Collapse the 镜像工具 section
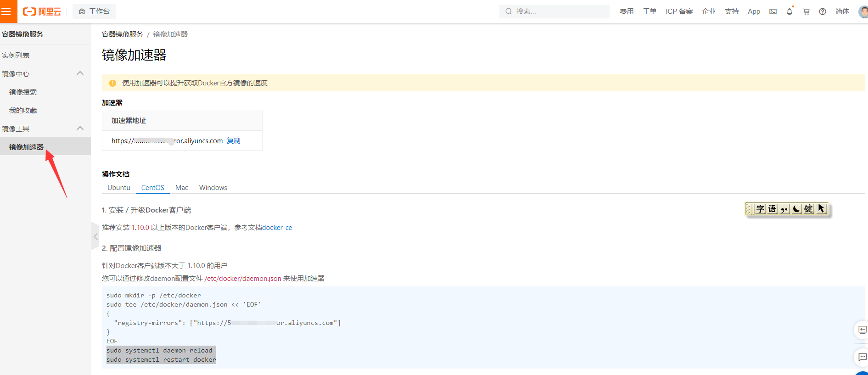Image resolution: width=868 pixels, height=375 pixels. point(80,129)
